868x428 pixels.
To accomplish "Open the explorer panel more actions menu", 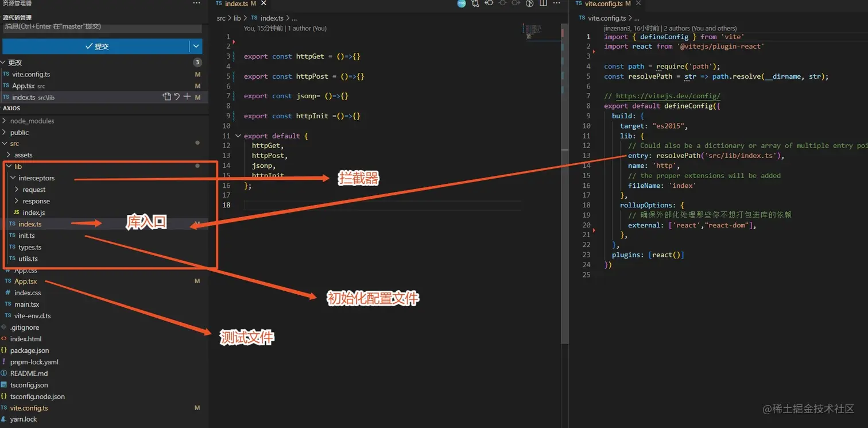I will click(197, 3).
